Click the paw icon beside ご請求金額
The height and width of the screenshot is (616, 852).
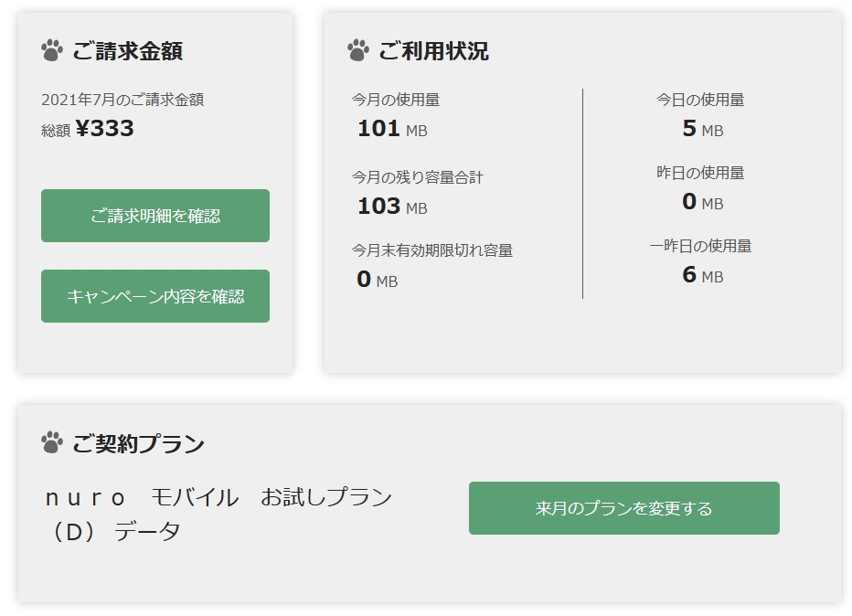point(52,50)
